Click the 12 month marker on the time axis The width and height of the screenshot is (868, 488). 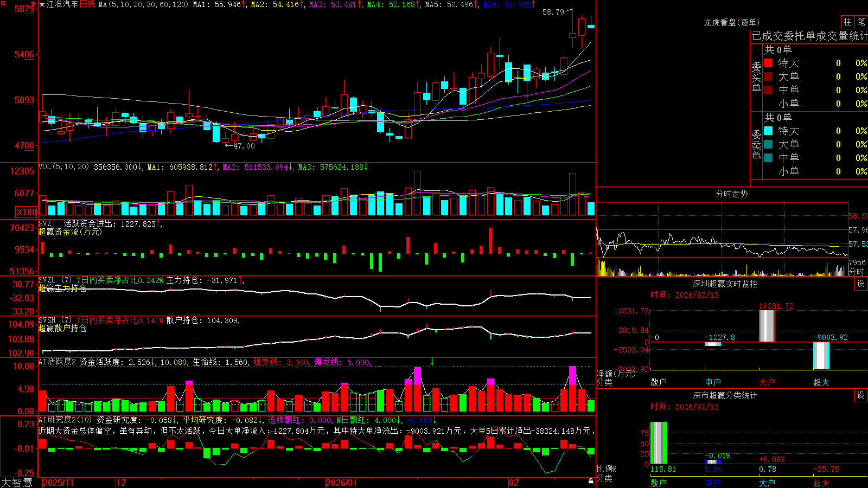click(x=122, y=483)
